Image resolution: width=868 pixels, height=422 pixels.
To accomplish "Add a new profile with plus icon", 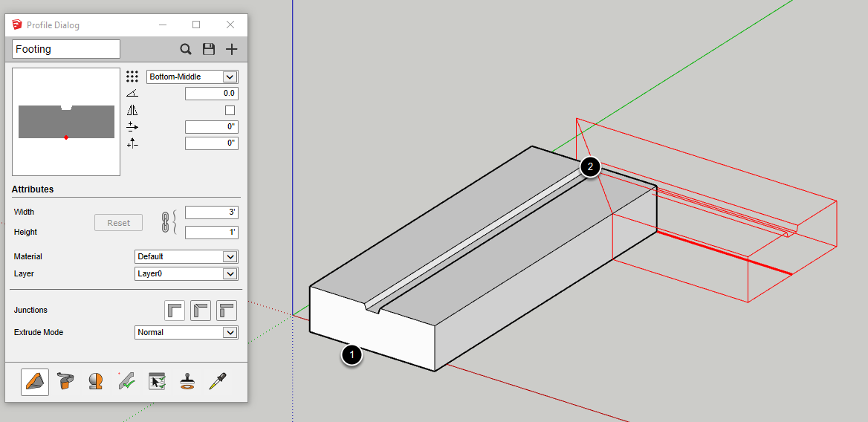I will [232, 50].
